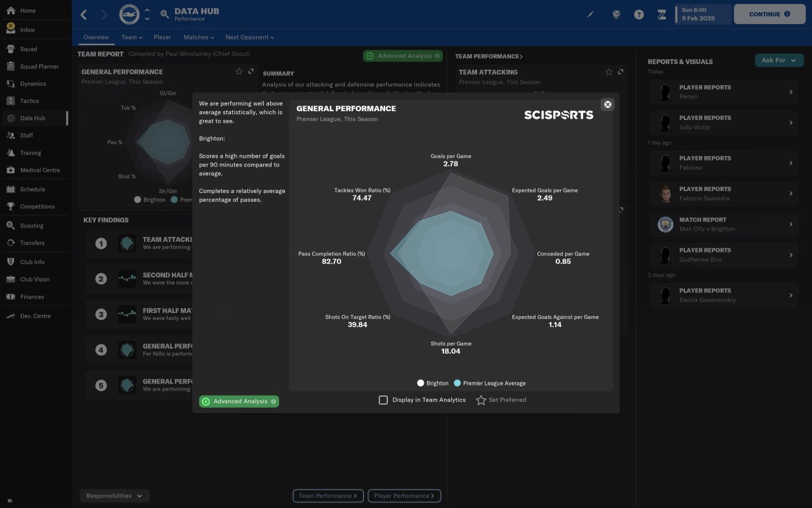Open the Man City v Brighton report chevron
The image size is (812, 508).
click(791, 224)
